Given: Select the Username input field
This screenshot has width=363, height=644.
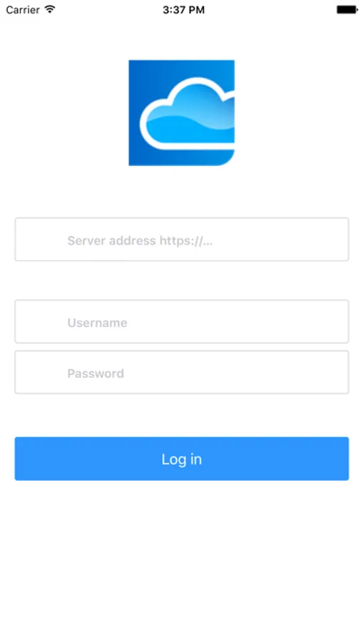Looking at the screenshot, I should [182, 321].
